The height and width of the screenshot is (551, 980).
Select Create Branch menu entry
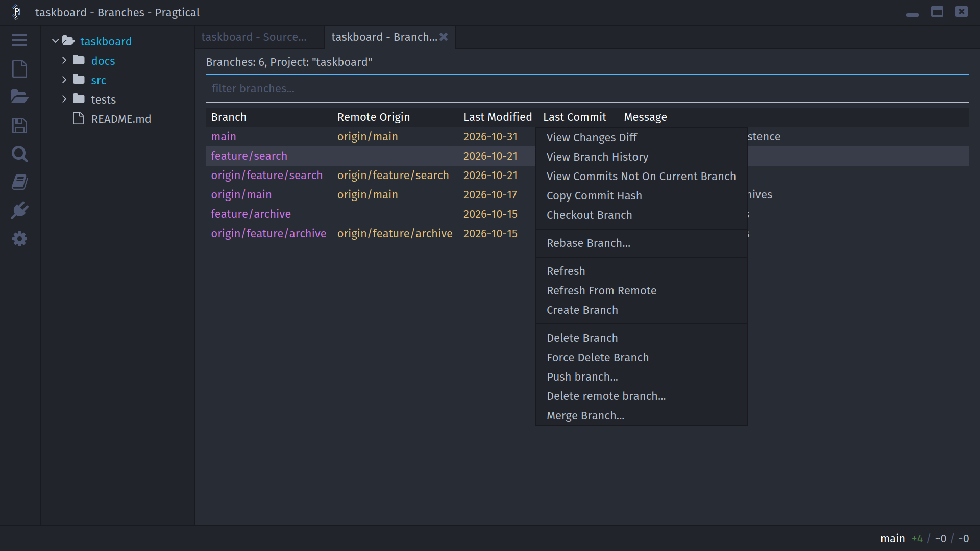point(642,310)
